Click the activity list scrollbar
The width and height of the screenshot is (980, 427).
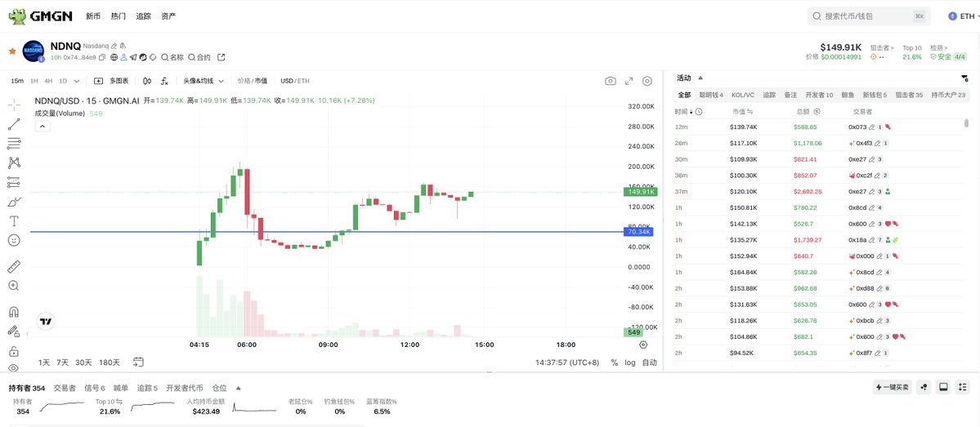(x=967, y=123)
